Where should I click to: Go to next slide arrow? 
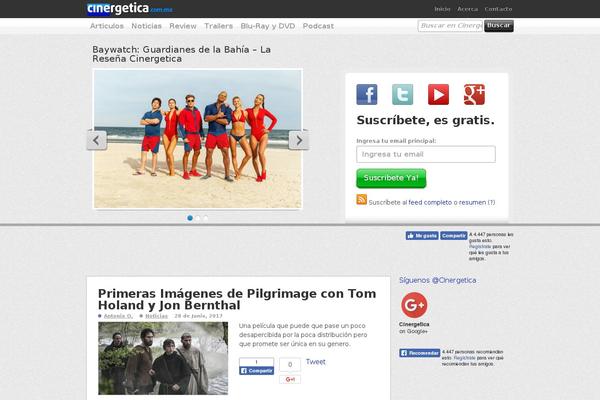coord(299,140)
